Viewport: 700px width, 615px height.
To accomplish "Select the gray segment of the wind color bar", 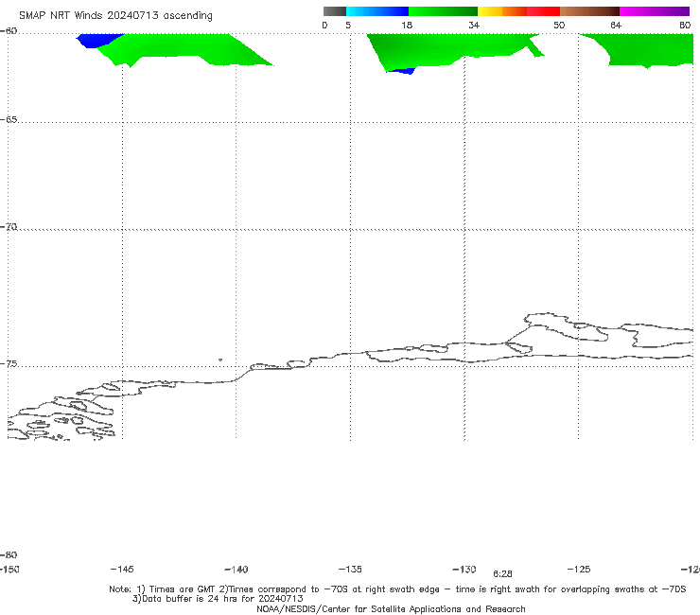I will (x=334, y=11).
